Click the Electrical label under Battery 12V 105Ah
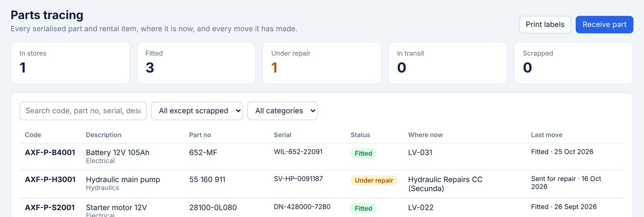The height and width of the screenshot is (217, 644). [100, 161]
